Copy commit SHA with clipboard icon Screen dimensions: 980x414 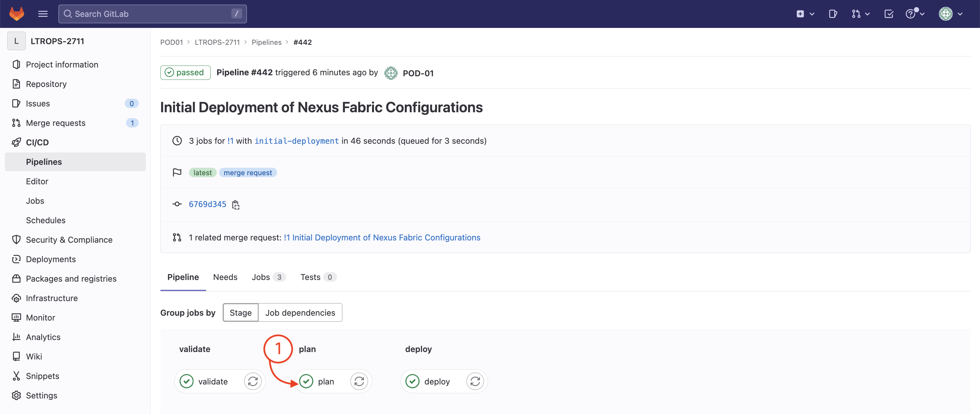[x=236, y=204]
